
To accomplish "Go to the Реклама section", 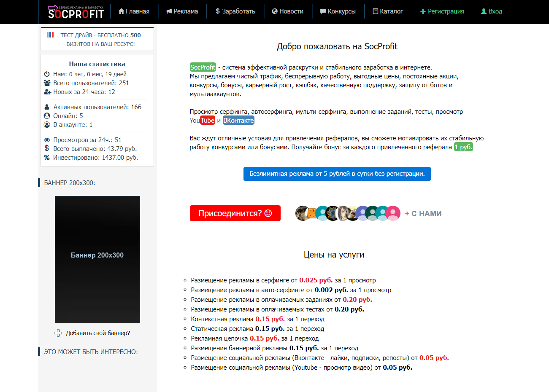I will (x=182, y=11).
